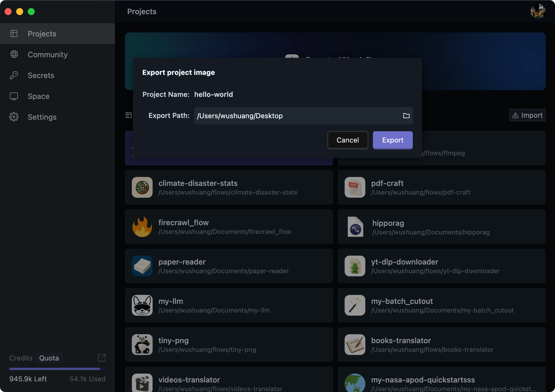Click the firecrawl_flow flame icon

[142, 227]
